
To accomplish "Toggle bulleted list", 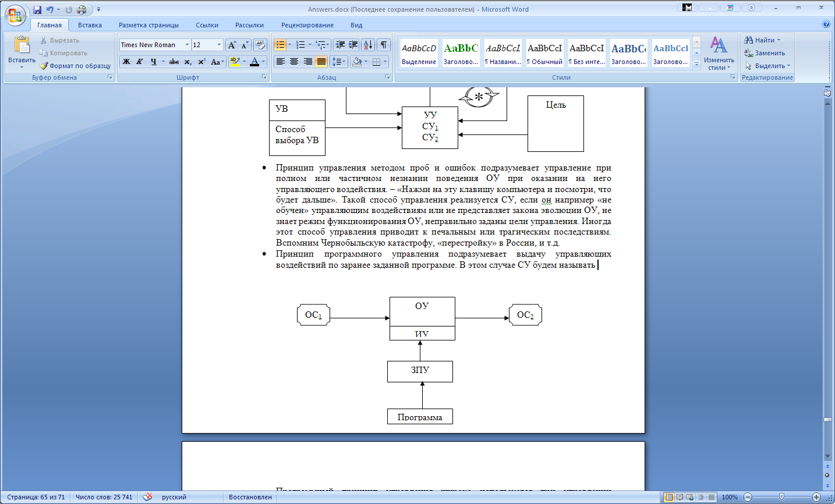I will (x=280, y=45).
